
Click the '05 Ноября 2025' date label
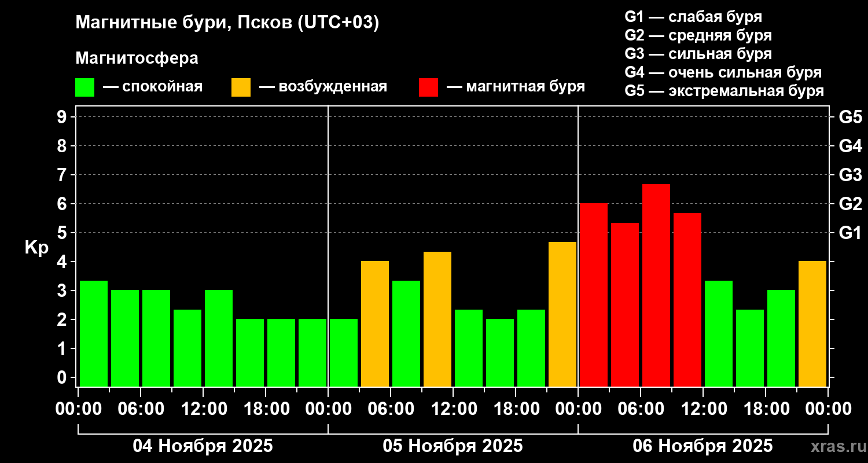click(453, 446)
